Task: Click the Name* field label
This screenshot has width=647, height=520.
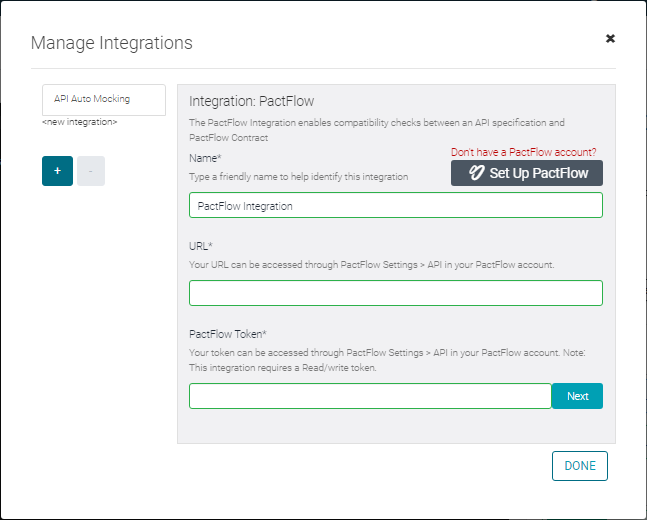Action: tap(205, 158)
